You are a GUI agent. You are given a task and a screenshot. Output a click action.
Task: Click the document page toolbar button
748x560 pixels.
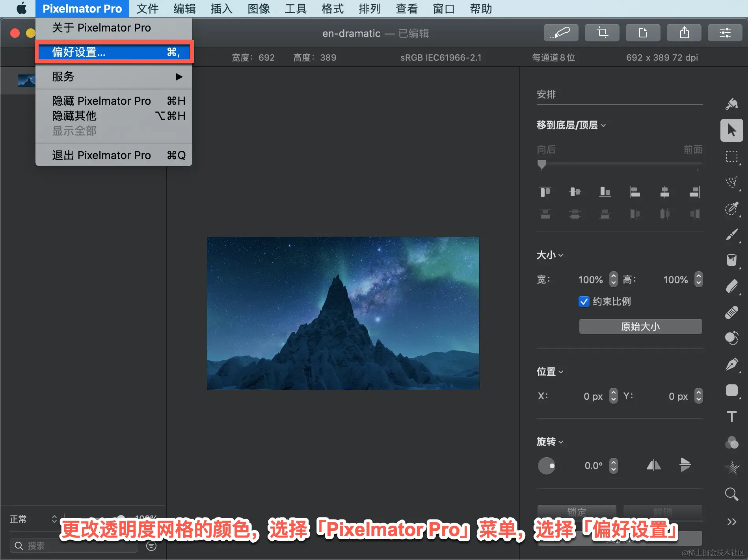point(643,33)
